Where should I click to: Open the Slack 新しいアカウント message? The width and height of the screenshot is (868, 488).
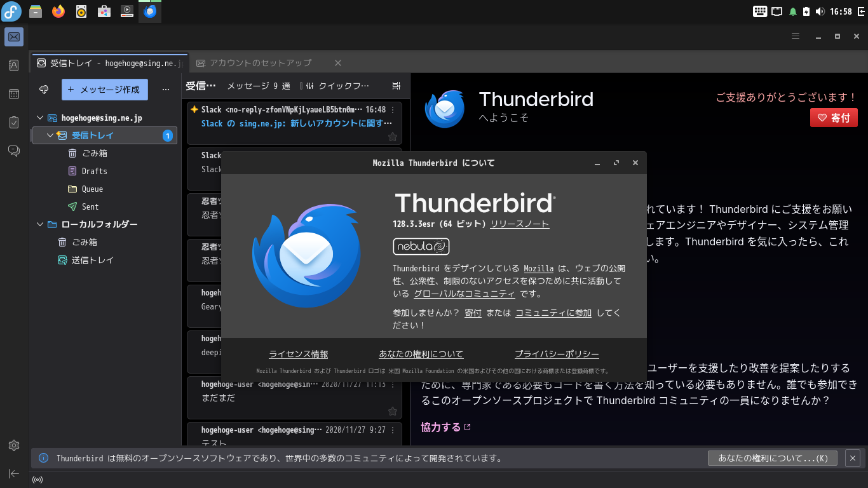point(295,123)
